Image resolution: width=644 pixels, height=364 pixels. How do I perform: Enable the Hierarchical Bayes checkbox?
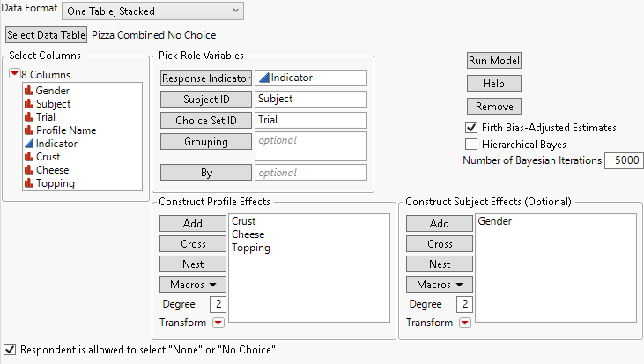tap(471, 144)
